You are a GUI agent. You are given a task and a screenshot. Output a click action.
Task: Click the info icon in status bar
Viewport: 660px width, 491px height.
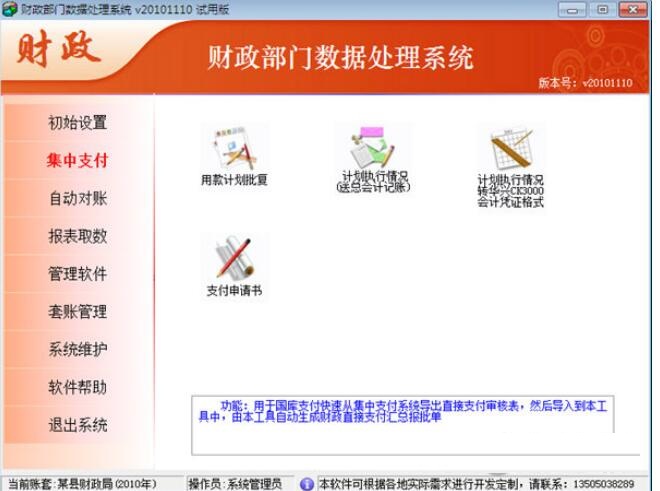pos(307,483)
